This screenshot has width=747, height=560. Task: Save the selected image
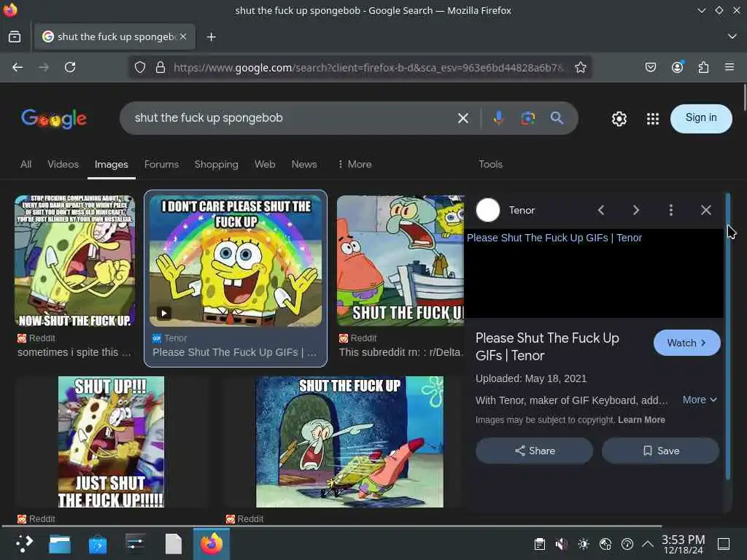pos(660,451)
